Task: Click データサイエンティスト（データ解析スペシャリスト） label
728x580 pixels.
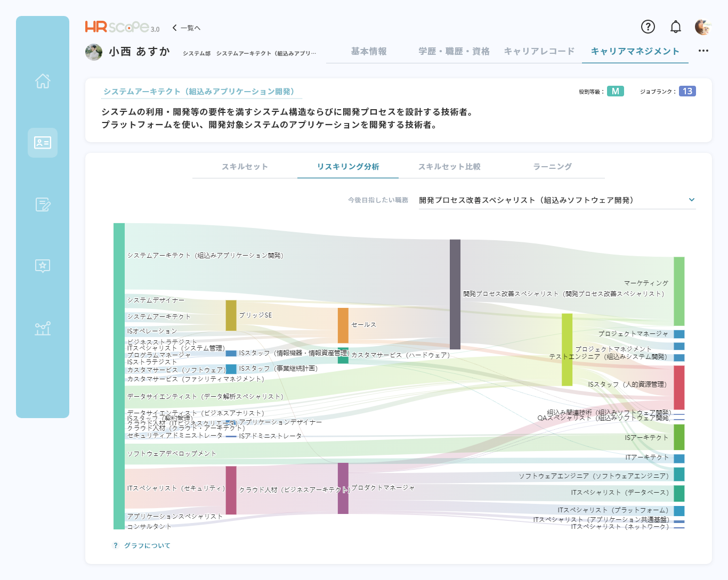Action: pos(205,397)
